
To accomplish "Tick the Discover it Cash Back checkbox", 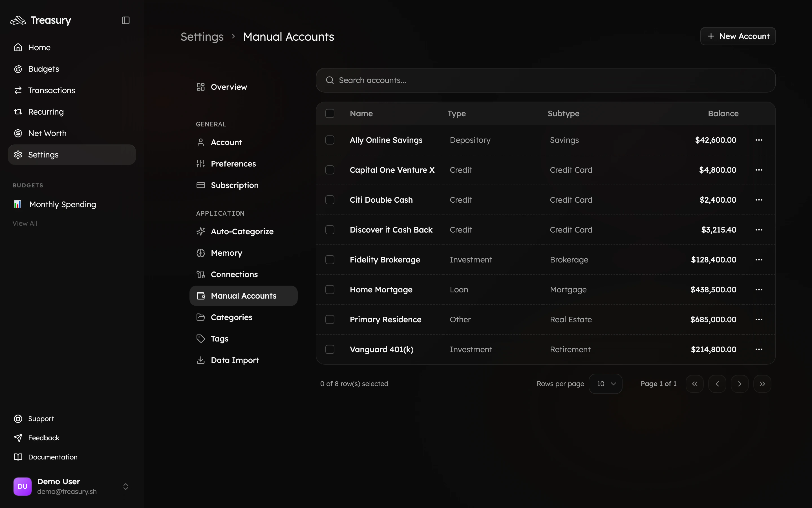I will click(x=330, y=230).
